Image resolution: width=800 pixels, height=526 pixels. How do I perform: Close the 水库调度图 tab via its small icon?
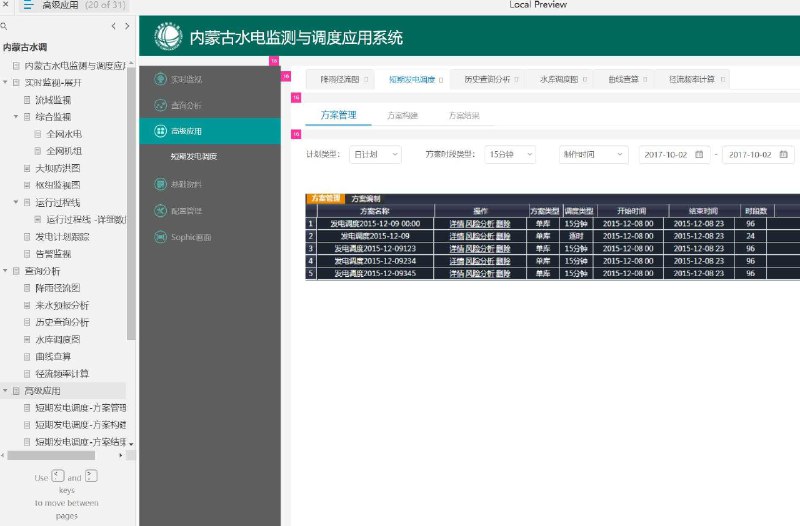click(x=585, y=80)
